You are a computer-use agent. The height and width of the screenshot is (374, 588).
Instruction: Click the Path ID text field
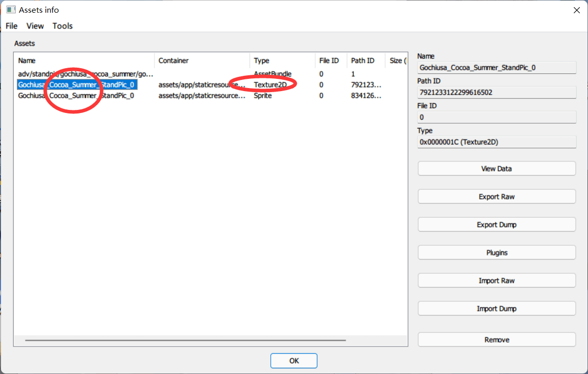pyautogui.click(x=497, y=93)
